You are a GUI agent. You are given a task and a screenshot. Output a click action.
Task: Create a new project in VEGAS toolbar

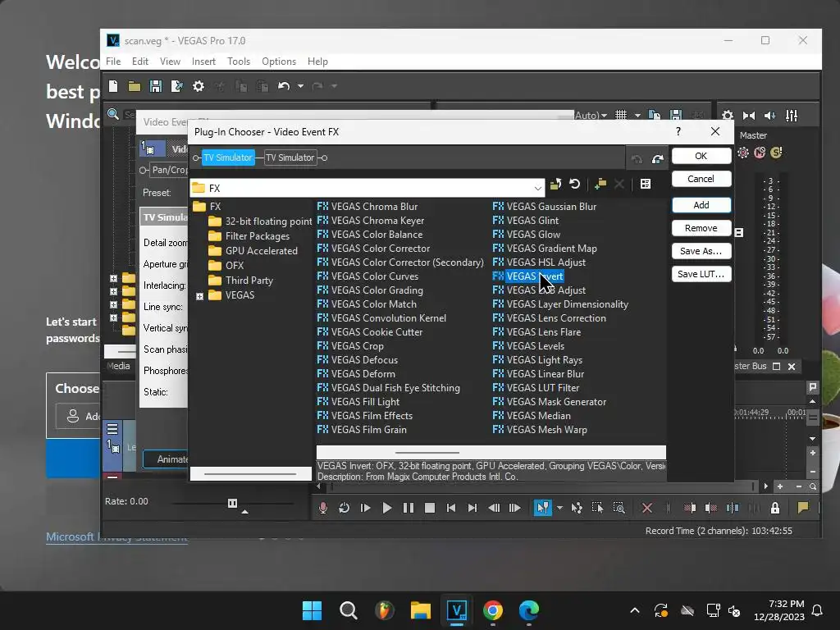point(113,86)
